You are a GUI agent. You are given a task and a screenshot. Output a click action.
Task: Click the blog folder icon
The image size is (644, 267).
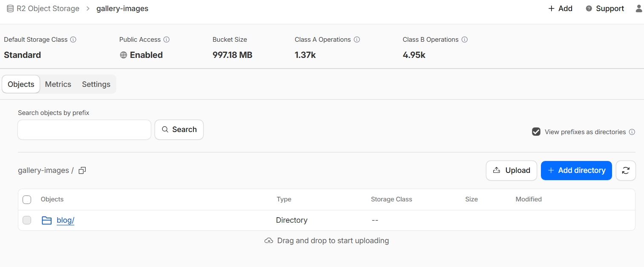(46, 220)
